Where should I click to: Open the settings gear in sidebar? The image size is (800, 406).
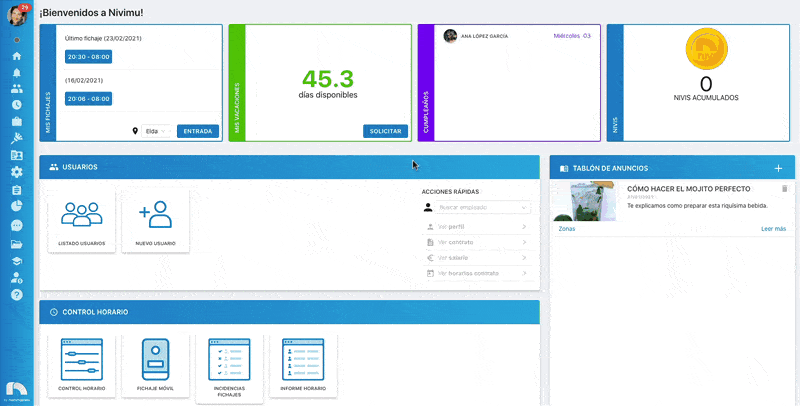pos(16,172)
